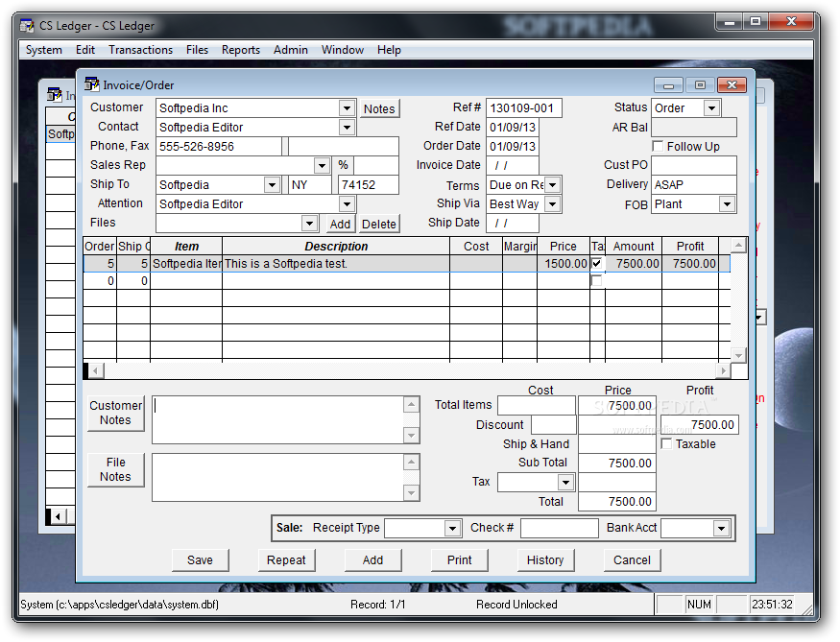840x642 pixels.
Task: Open the Receipt Type dropdown
Action: pos(453,528)
